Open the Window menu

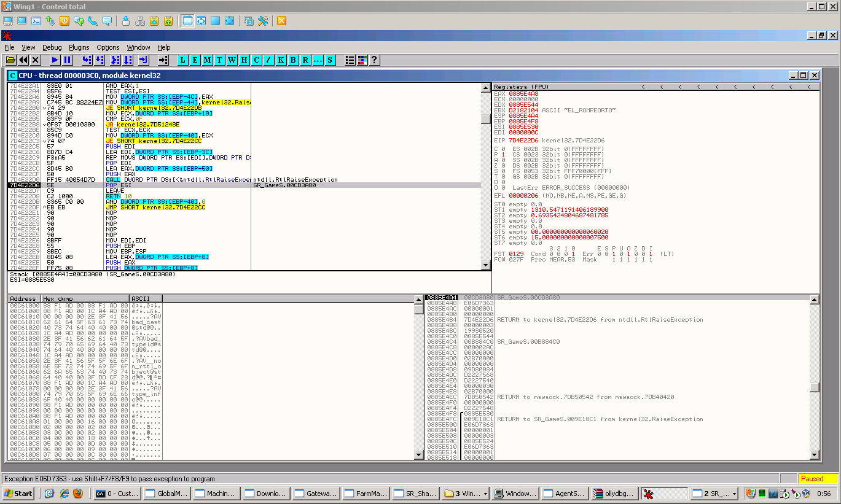(139, 47)
